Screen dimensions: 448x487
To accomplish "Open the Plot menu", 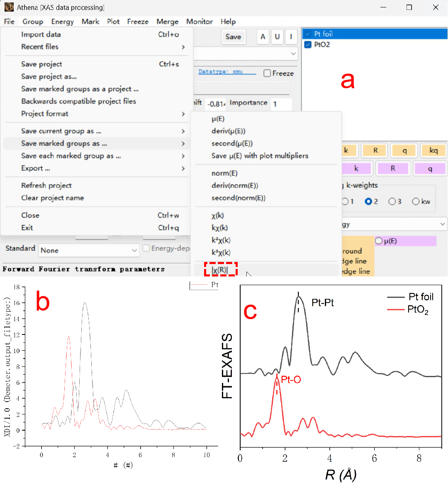I will coord(113,22).
